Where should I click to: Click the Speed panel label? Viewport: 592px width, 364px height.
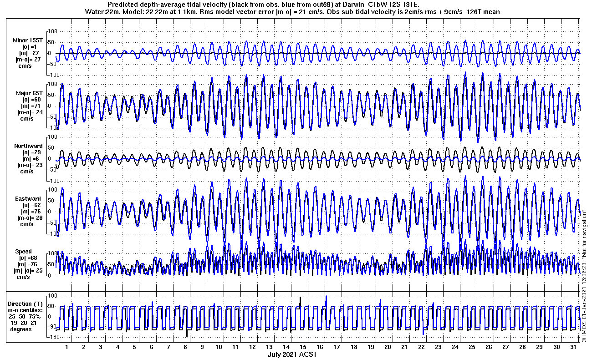pos(24,252)
